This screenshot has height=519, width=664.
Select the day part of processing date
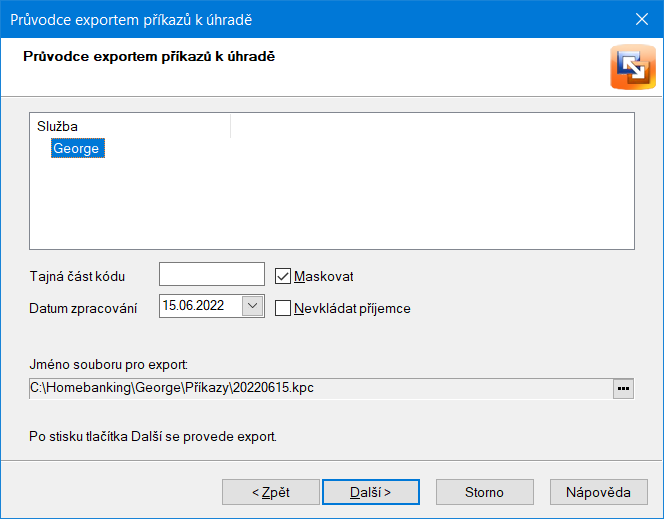[171, 306]
